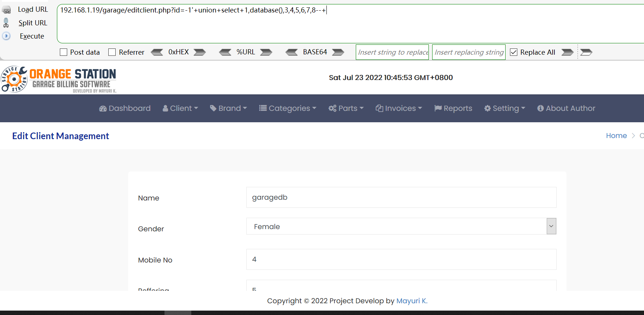Click the %URL label
The height and width of the screenshot is (315, 644).
click(x=246, y=52)
